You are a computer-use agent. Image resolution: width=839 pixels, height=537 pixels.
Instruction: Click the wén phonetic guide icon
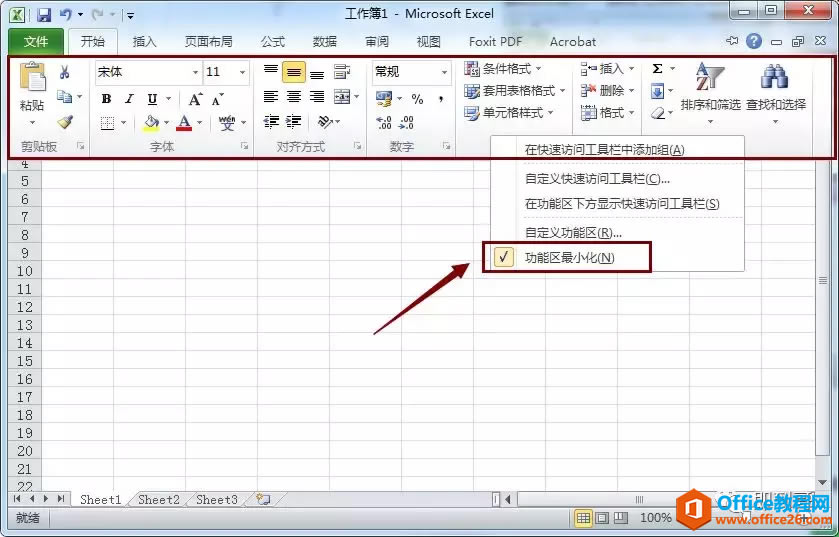coord(227,124)
